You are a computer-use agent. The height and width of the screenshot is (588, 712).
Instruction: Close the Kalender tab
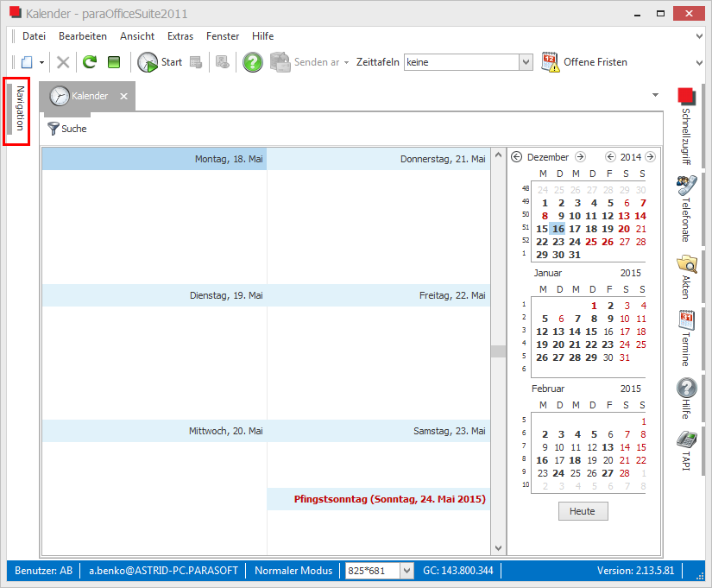coord(123,96)
